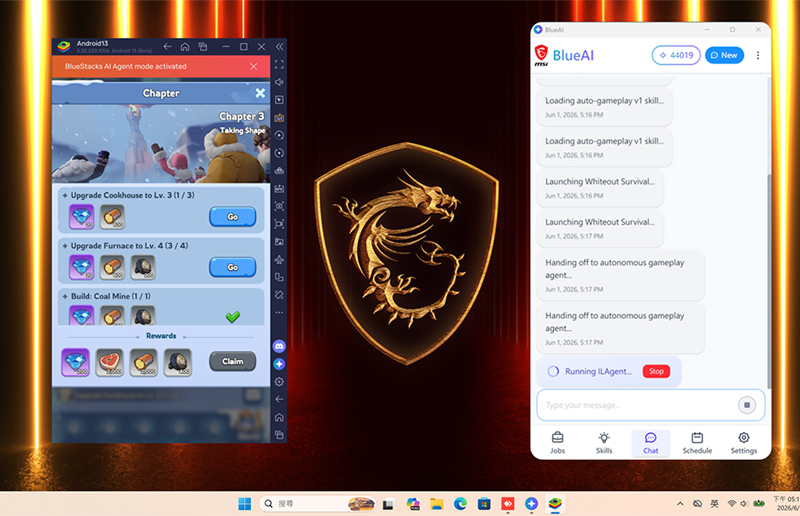Open BlueStacks from the taskbar

point(555,504)
